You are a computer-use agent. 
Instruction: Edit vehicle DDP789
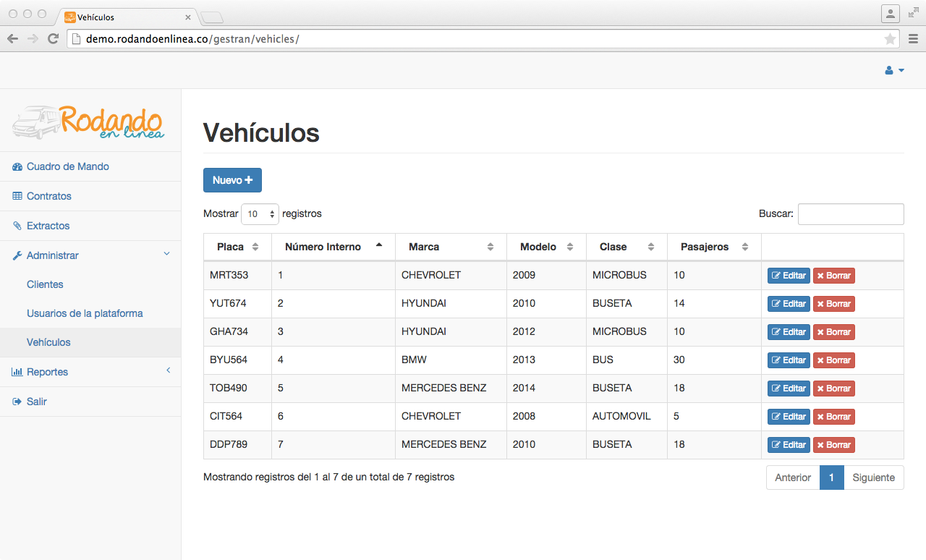tap(789, 445)
